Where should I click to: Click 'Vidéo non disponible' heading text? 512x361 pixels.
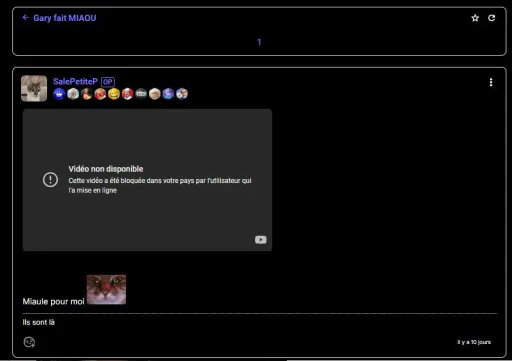pyautogui.click(x=106, y=169)
